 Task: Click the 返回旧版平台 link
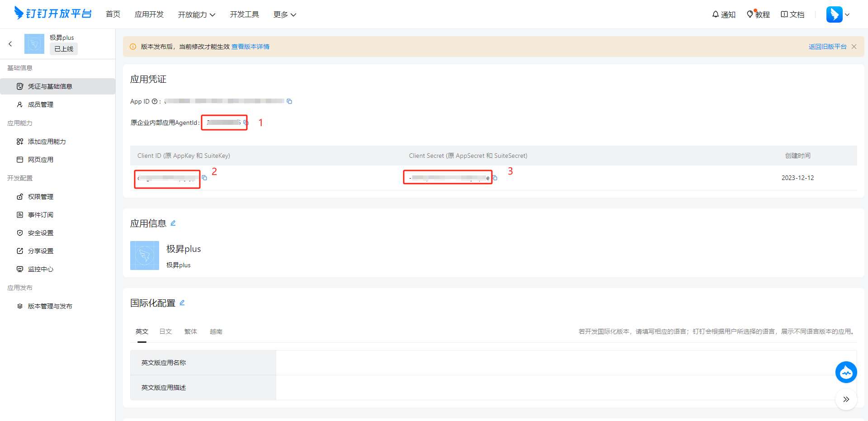[827, 47]
